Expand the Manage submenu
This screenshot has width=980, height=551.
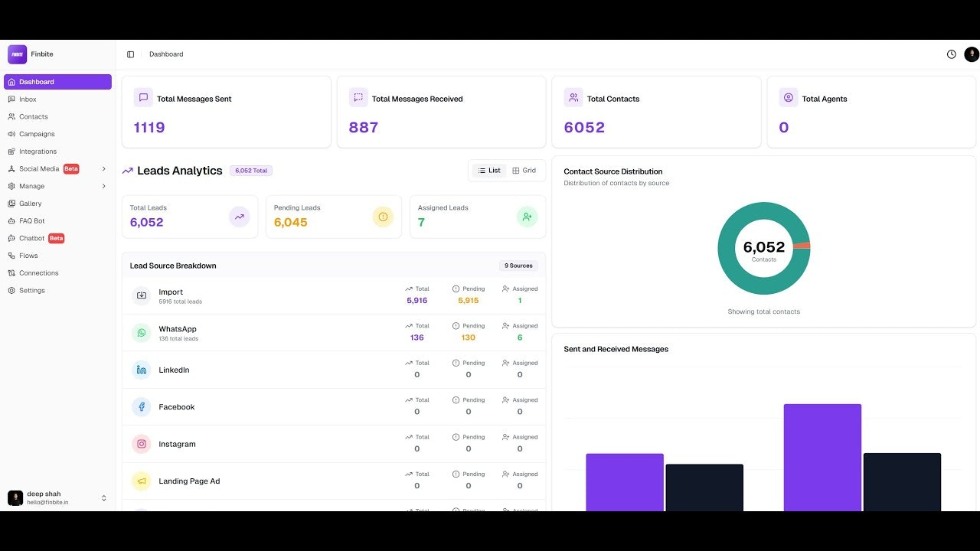104,186
